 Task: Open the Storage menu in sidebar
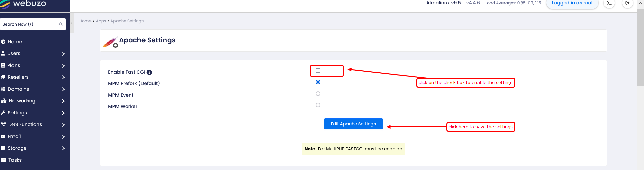click(x=17, y=148)
